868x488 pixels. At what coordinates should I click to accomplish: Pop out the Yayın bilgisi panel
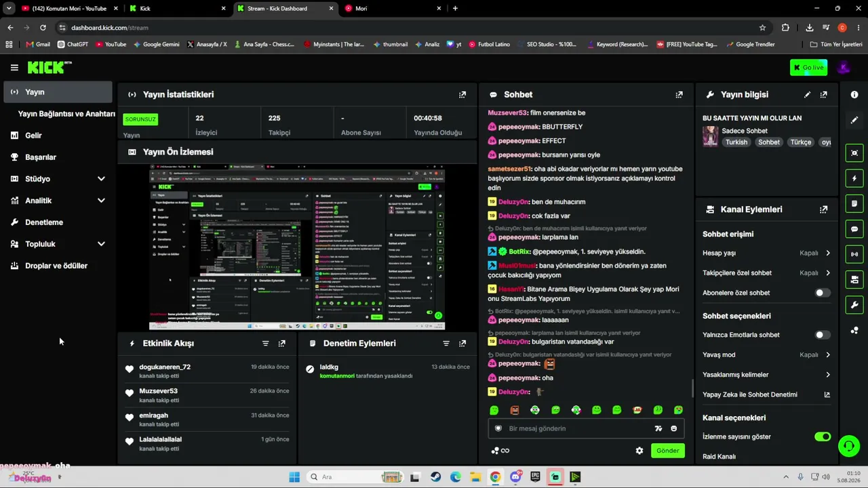[824, 95]
